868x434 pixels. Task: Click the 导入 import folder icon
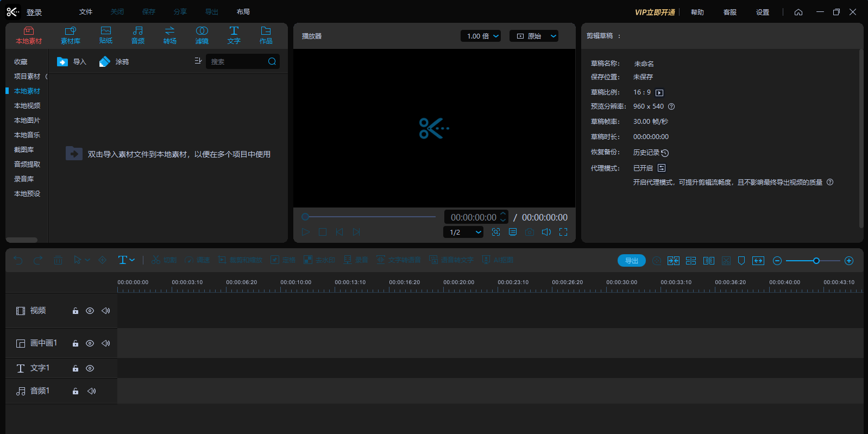(x=62, y=62)
